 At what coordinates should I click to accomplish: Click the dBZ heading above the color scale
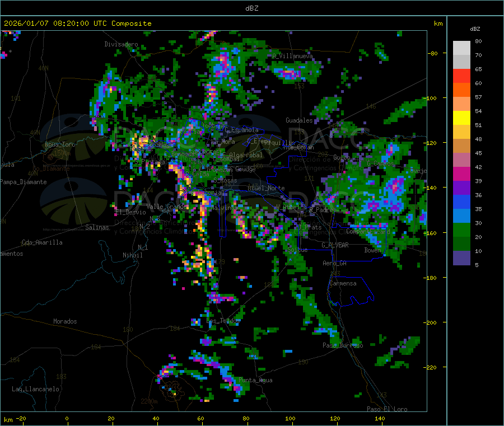(475, 29)
